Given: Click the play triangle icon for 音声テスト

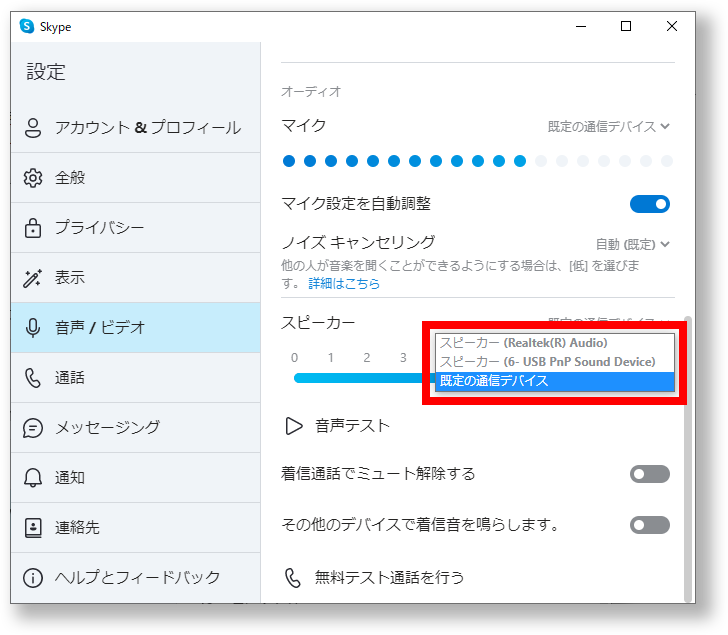Looking at the screenshot, I should click(x=293, y=426).
